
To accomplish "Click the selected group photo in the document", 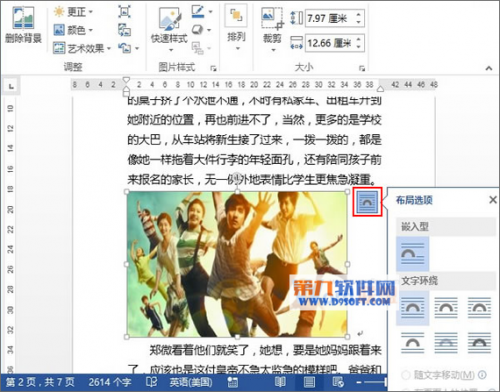I will 237,264.
